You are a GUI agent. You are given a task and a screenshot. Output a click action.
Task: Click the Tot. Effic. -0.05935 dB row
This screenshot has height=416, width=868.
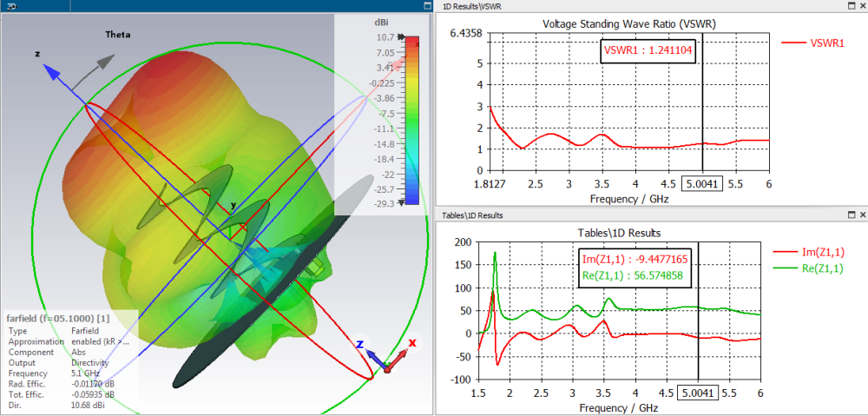tap(62, 394)
